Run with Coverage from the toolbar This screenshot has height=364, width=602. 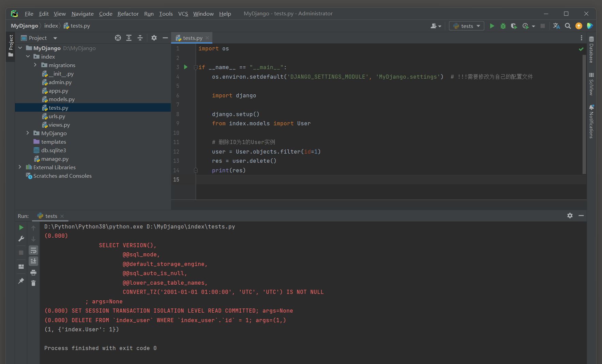pyautogui.click(x=514, y=26)
